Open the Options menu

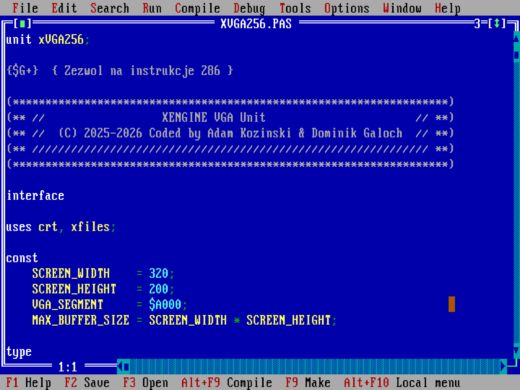[x=347, y=8]
